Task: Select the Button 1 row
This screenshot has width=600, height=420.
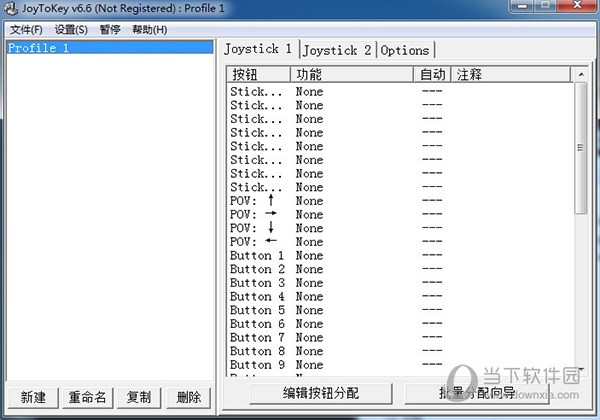Action: pyautogui.click(x=400, y=256)
